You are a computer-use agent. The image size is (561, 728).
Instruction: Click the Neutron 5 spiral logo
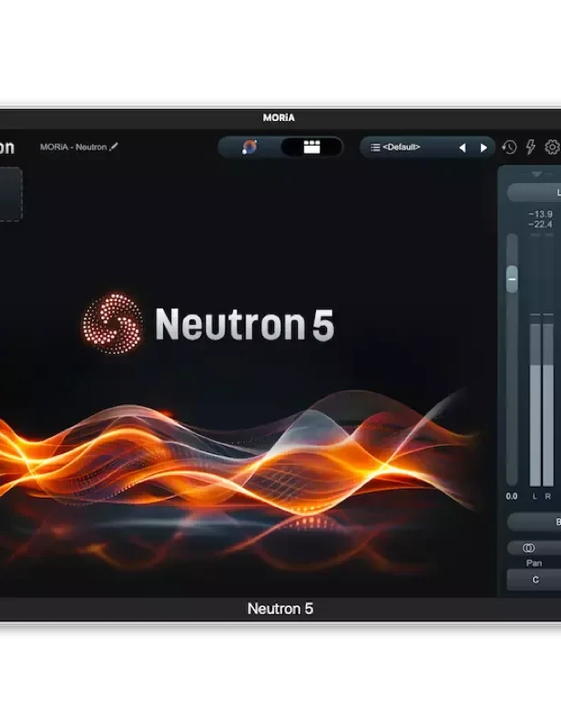pyautogui.click(x=113, y=324)
